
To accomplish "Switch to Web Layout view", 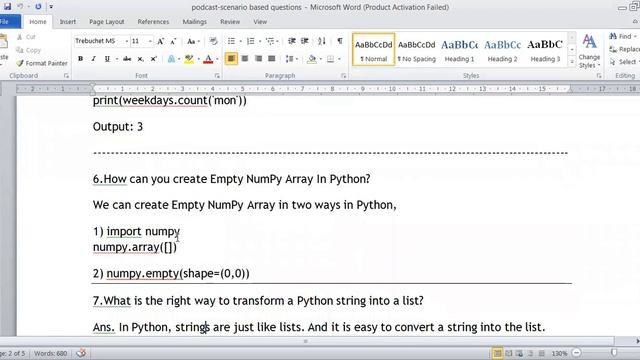I will tap(519, 353).
